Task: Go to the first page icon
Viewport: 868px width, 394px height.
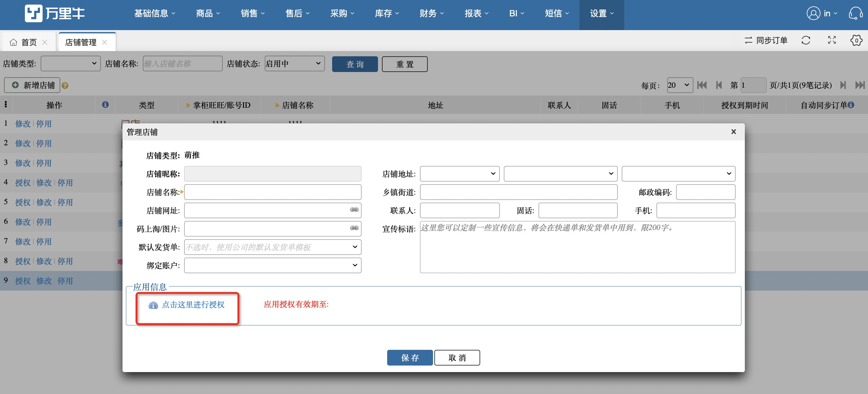Action: pyautogui.click(x=702, y=85)
